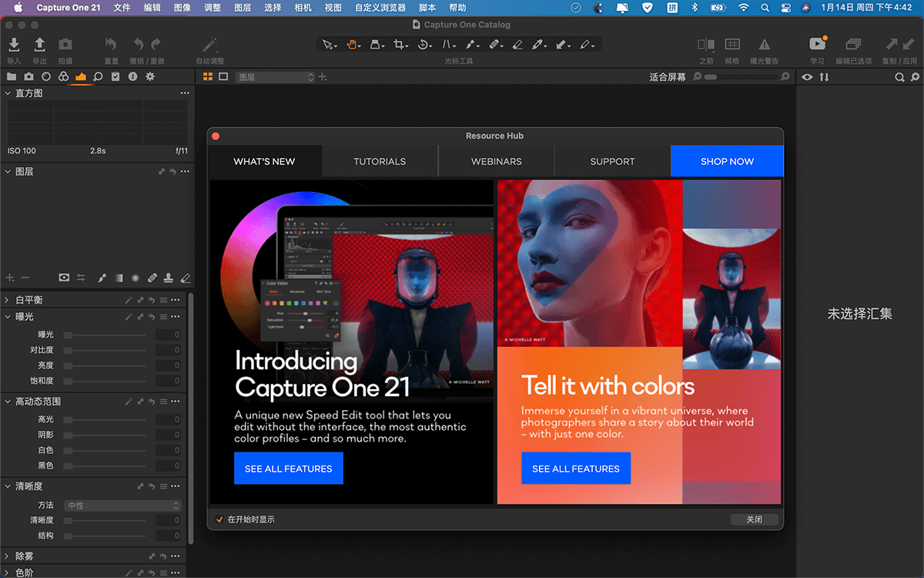Switch to the TUTORIALS tab

coord(380,161)
